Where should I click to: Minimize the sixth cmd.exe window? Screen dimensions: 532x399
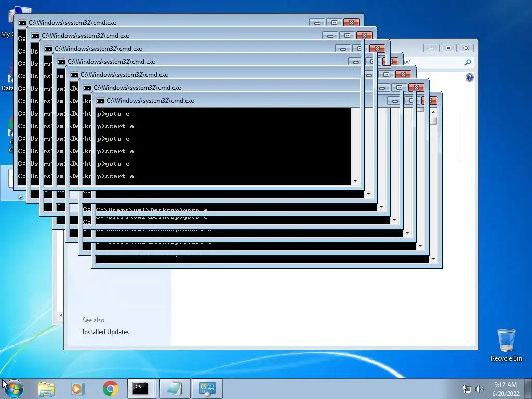point(382,87)
